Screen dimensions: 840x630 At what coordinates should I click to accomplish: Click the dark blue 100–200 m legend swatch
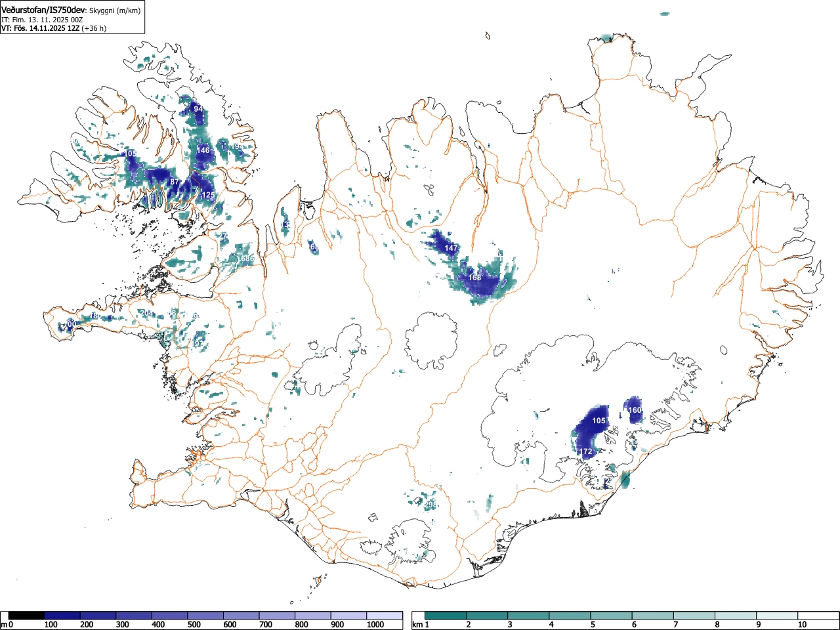click(x=62, y=616)
